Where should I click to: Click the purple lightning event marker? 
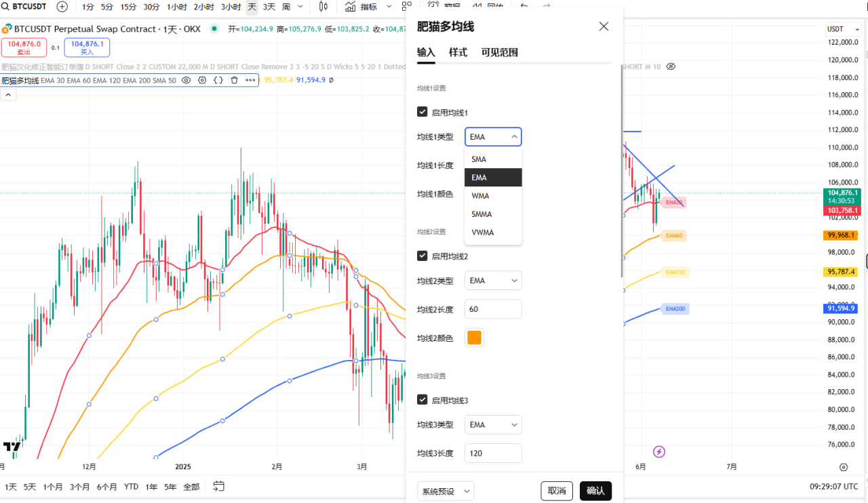pos(658,451)
